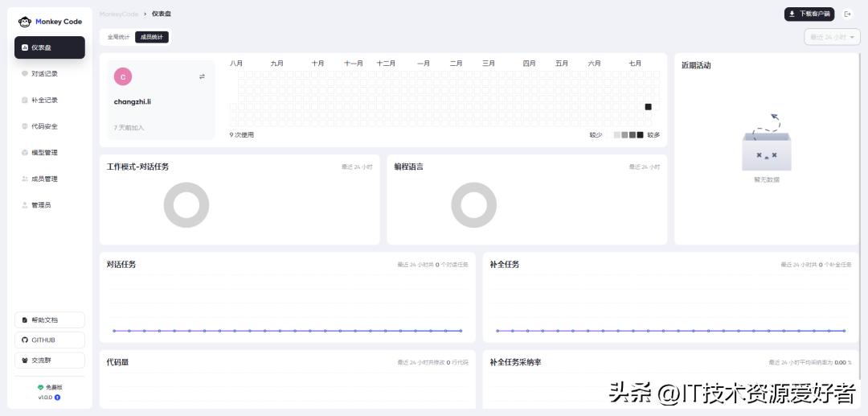The image size is (868, 416).
Task: Click the 补全任务 chart heading
Action: [x=504, y=264]
